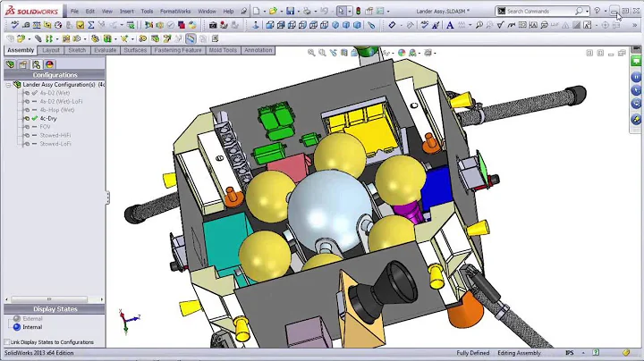Click the Smart Dimension icon
This screenshot has height=361, width=644.
point(392,25)
